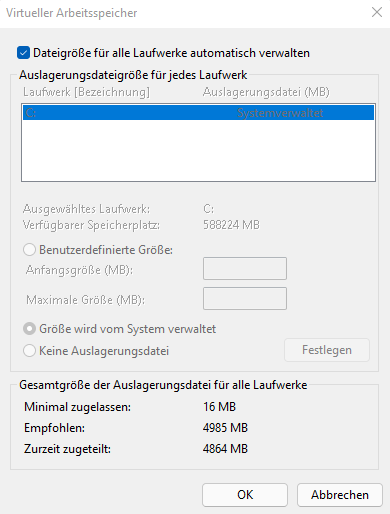
Task: Click the Festlegen button
Action: point(327,350)
